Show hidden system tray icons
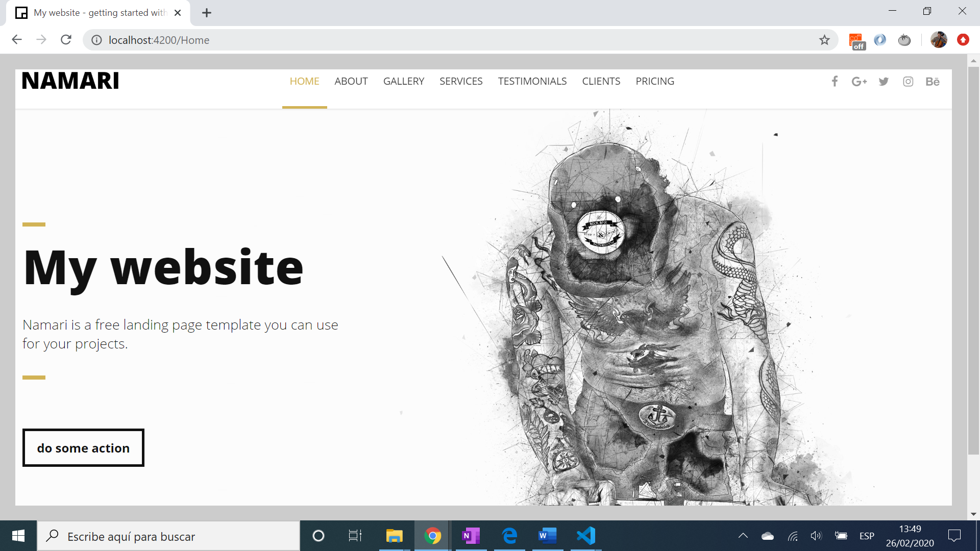 click(743, 536)
